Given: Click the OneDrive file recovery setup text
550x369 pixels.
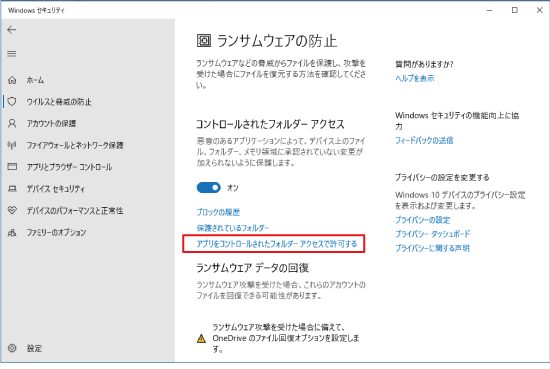Looking at the screenshot, I should pyautogui.click(x=286, y=338).
